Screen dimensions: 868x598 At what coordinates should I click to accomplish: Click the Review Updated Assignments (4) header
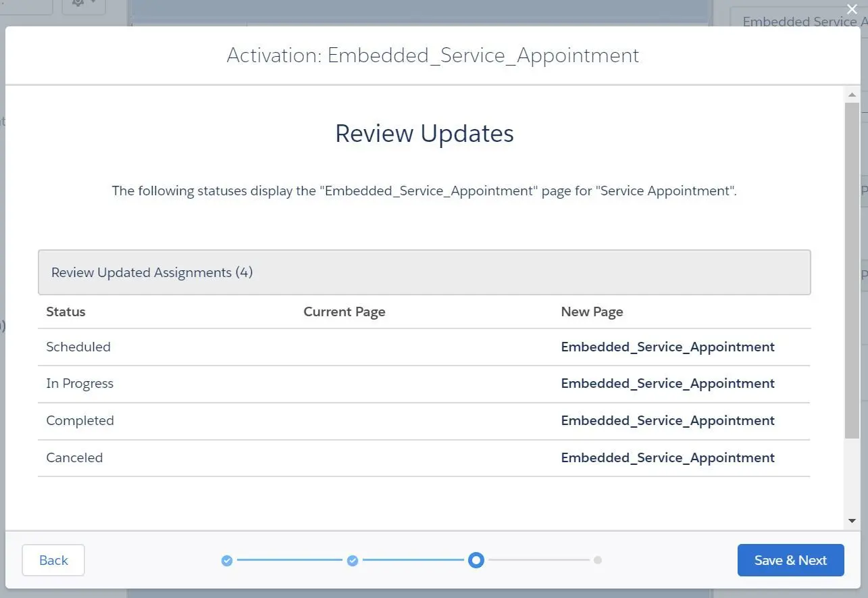pyautogui.click(x=424, y=272)
